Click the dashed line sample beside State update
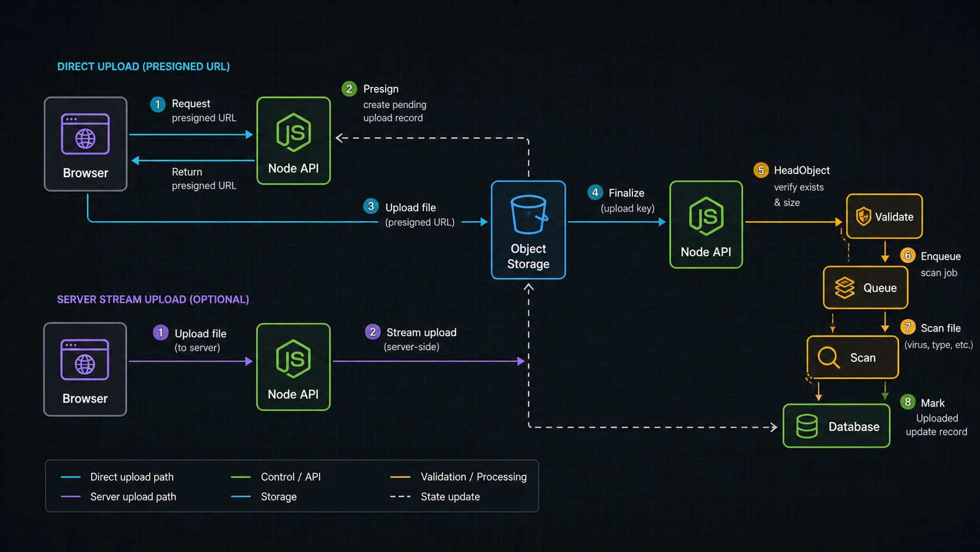The height and width of the screenshot is (552, 980). pos(400,496)
